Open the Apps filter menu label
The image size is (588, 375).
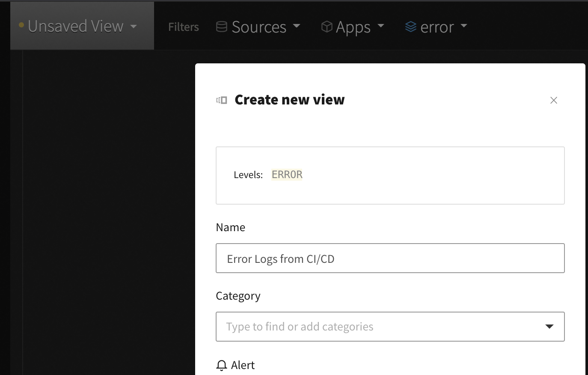point(353,27)
